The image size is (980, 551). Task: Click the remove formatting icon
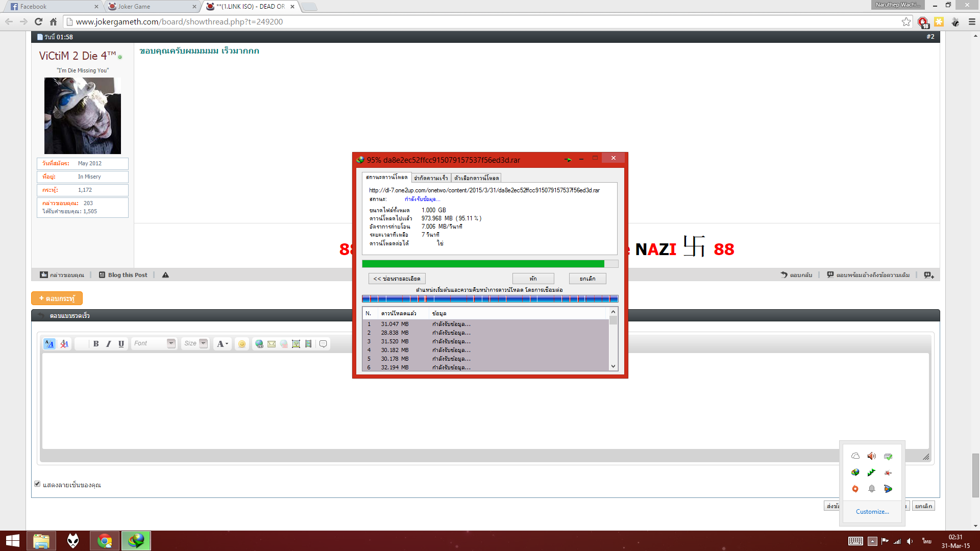(x=64, y=344)
